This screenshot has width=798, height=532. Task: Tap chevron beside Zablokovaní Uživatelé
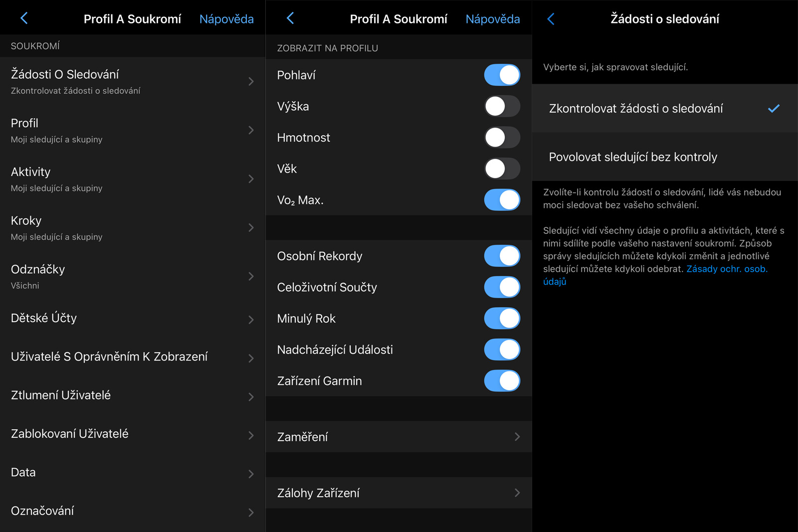[251, 435]
